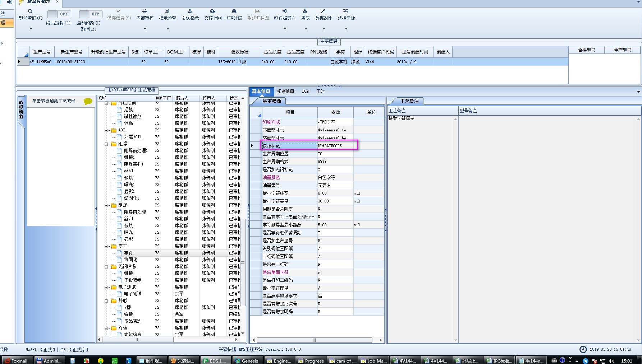The height and width of the screenshot is (364, 642).
Task: Select the 碱性蚀刻 tree item
Action: 133,117
